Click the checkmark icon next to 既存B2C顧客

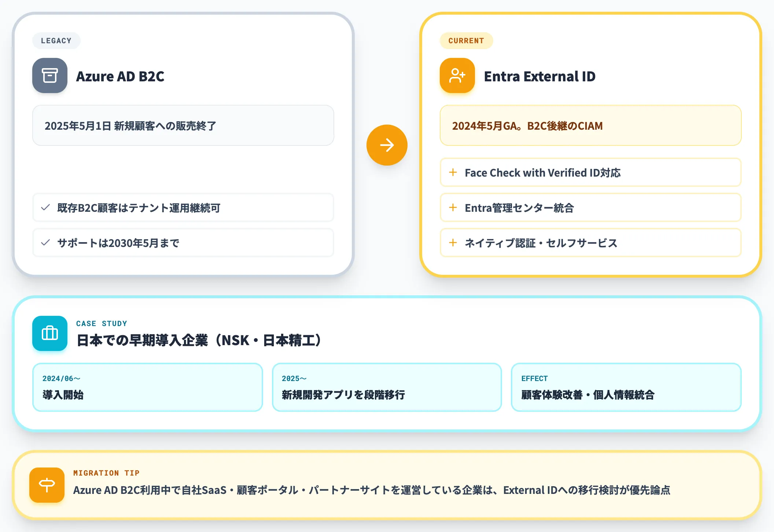(45, 207)
